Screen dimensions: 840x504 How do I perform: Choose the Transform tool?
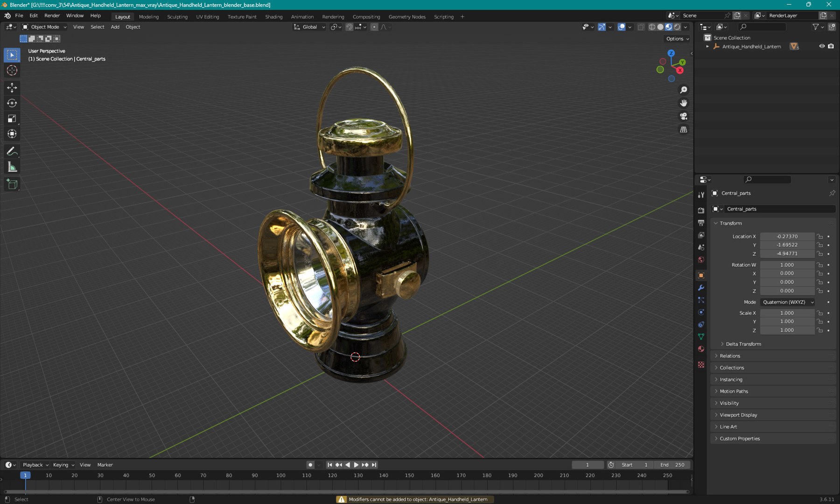pyautogui.click(x=12, y=134)
